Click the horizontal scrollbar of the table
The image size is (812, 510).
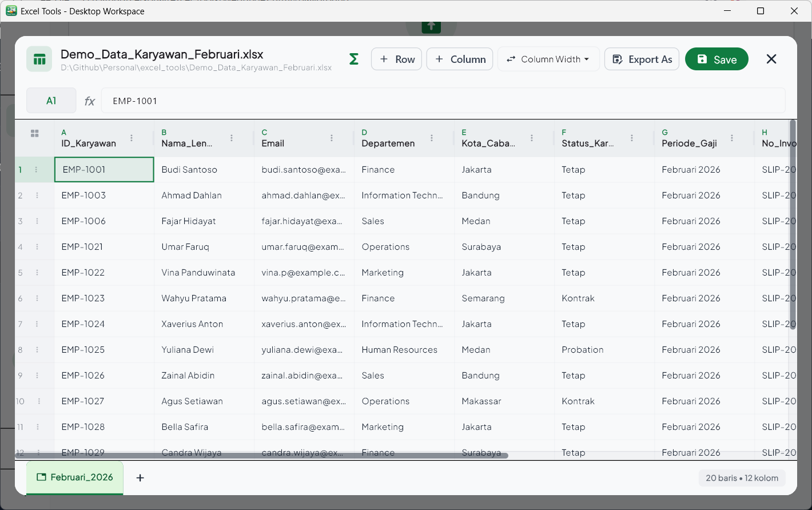(262, 456)
